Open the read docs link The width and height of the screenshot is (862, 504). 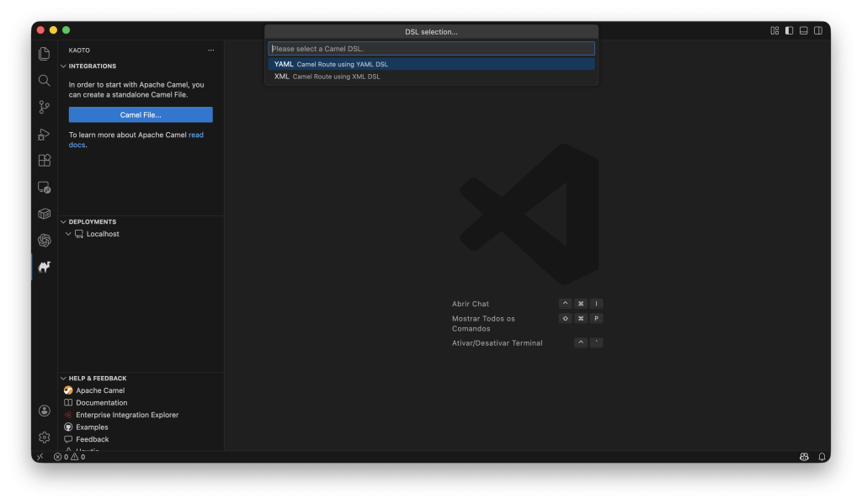coord(195,135)
